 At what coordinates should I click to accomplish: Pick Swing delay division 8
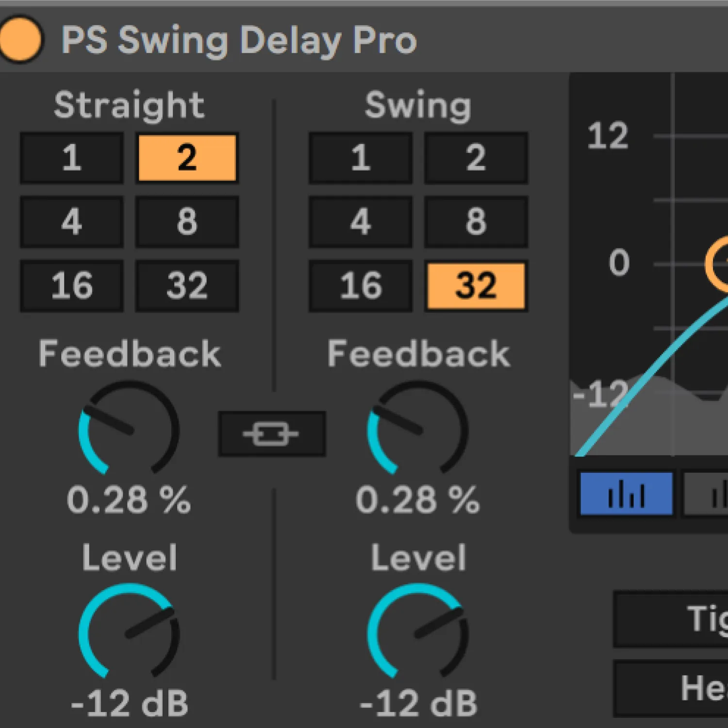tap(476, 222)
